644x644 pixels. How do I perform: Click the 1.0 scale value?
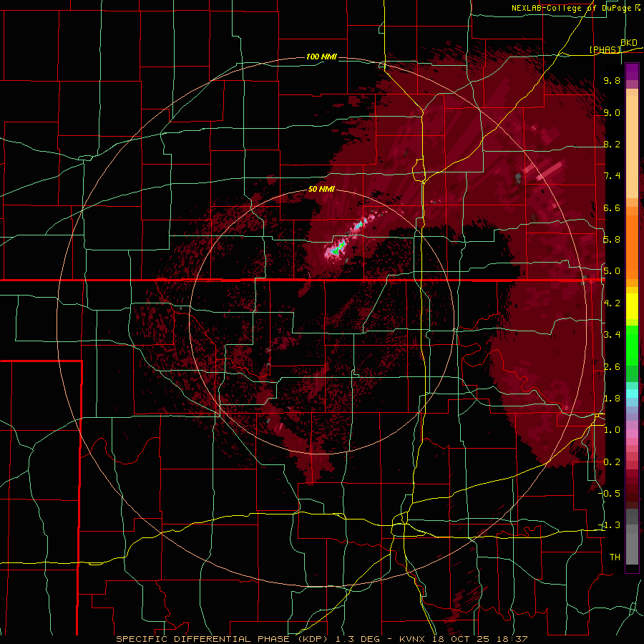point(612,431)
